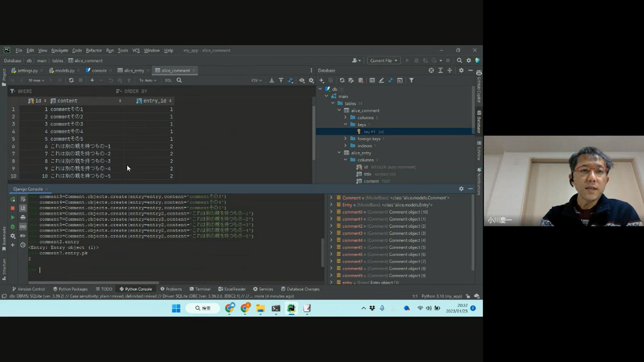Open console history clock icon
The height and width of the screenshot is (362, 644).
[x=23, y=245]
